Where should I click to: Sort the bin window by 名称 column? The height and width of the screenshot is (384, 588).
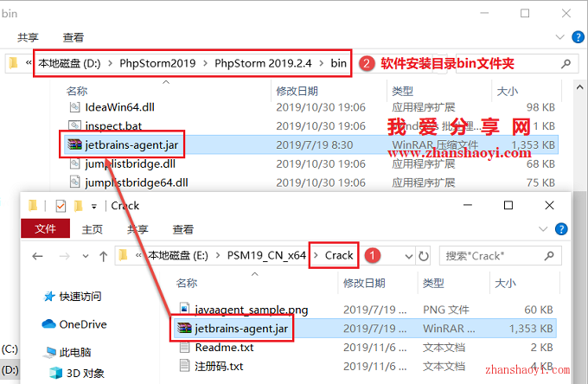pos(77,91)
